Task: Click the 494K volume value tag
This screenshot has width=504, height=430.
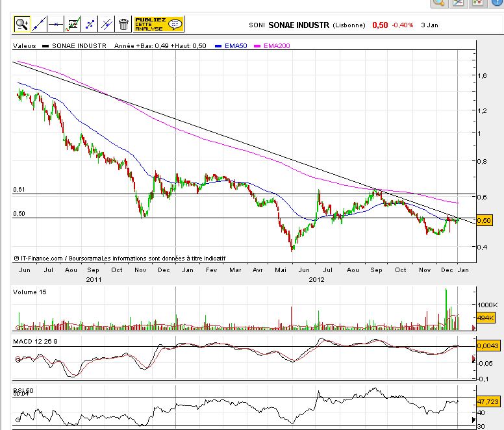Action: (x=485, y=318)
